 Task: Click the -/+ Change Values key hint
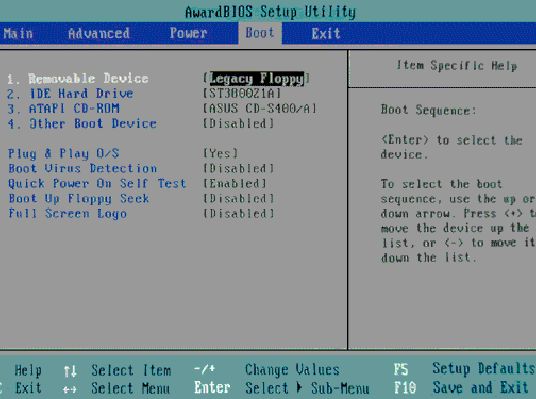[x=204, y=369]
